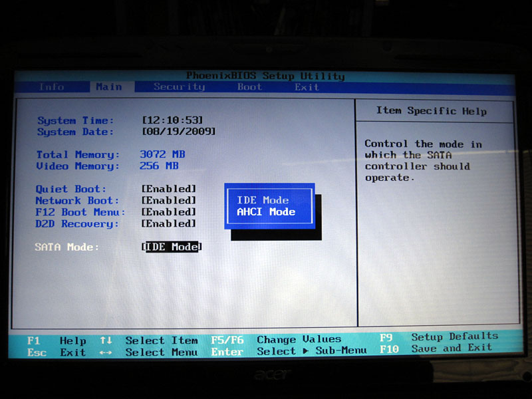Click the Esc Exit key hint
Viewport: 532px width, 399px height.
pyautogui.click(x=57, y=352)
